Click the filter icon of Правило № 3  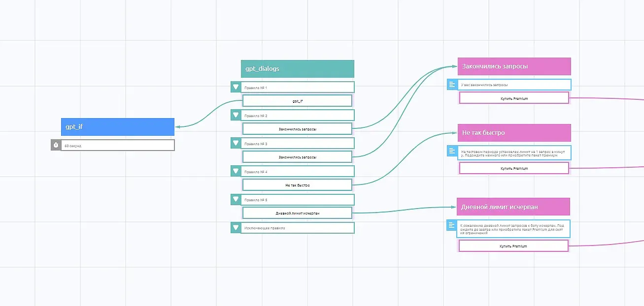click(236, 143)
